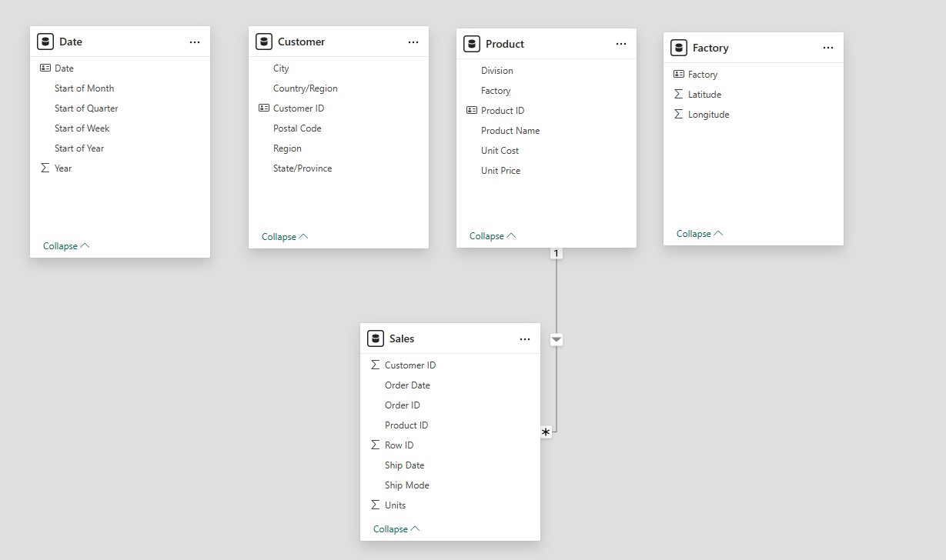946x560 pixels.
Task: Select the Date table header title
Action: pyautogui.click(x=71, y=42)
